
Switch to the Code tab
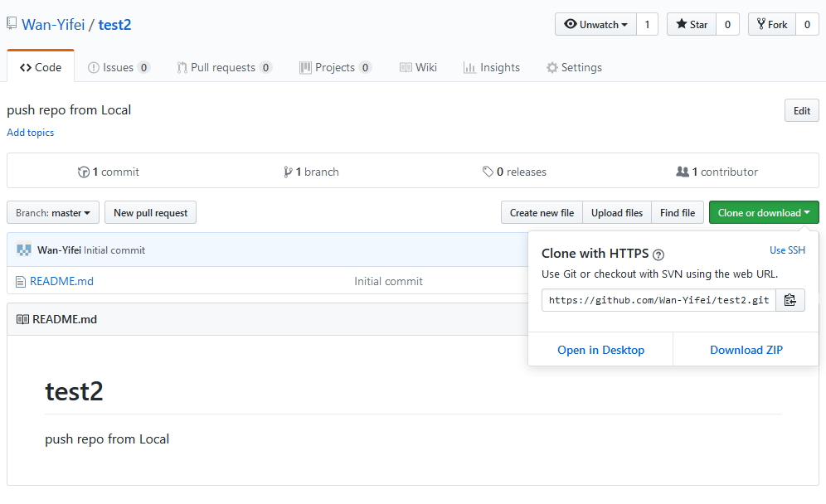tap(41, 67)
